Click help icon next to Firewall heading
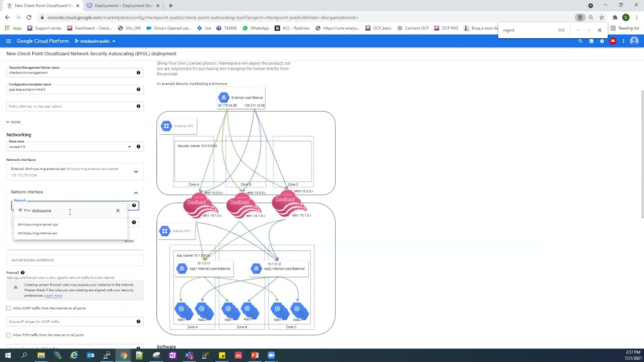This screenshot has width=644, height=362. click(x=23, y=273)
